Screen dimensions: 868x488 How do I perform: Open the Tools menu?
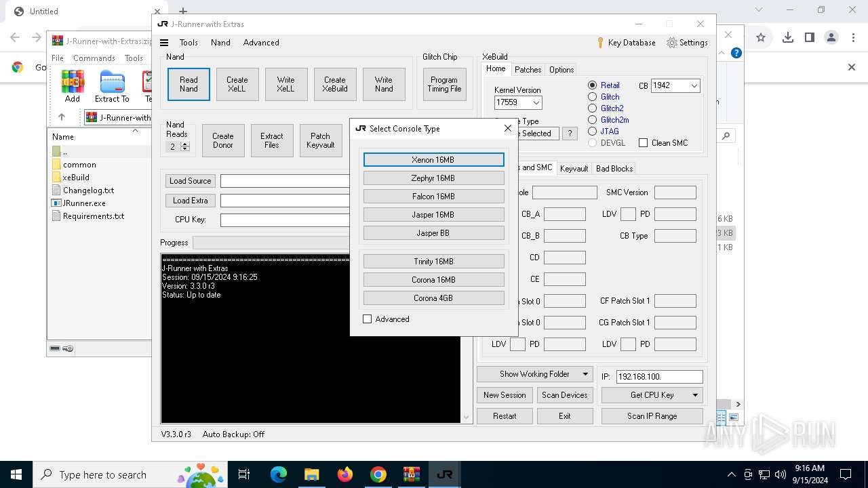click(189, 43)
